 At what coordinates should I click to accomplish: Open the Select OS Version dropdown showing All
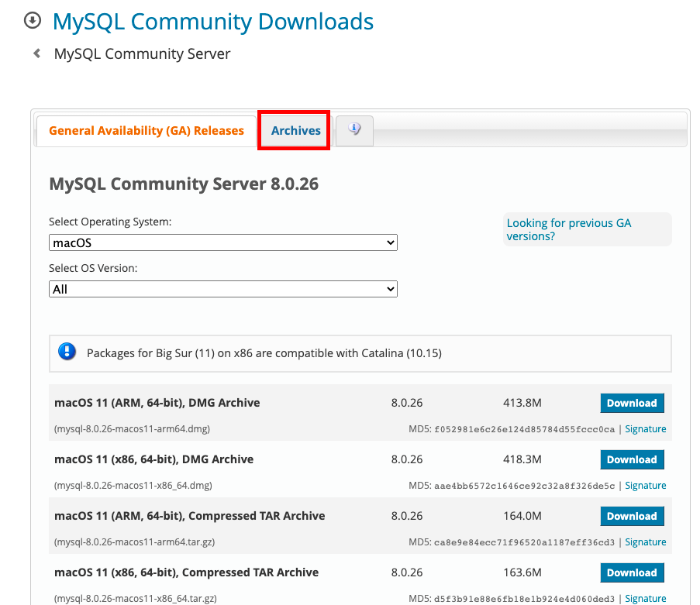[222, 289]
